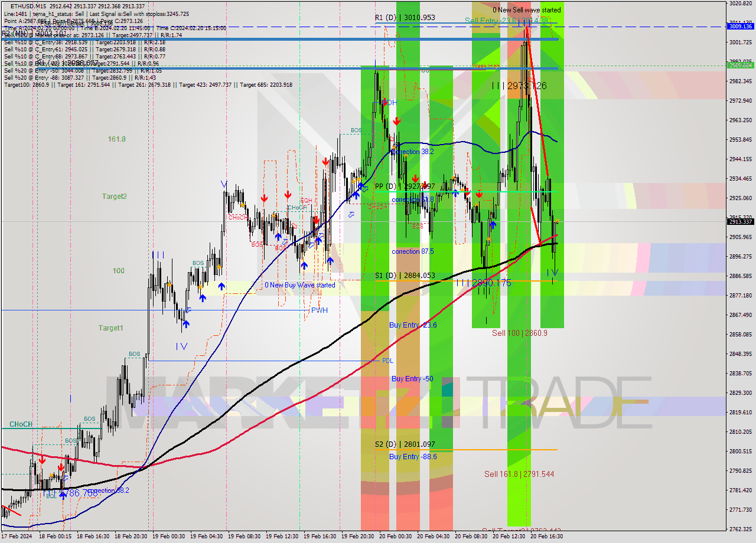Select the PWH level label
The image size is (756, 543).
(320, 310)
